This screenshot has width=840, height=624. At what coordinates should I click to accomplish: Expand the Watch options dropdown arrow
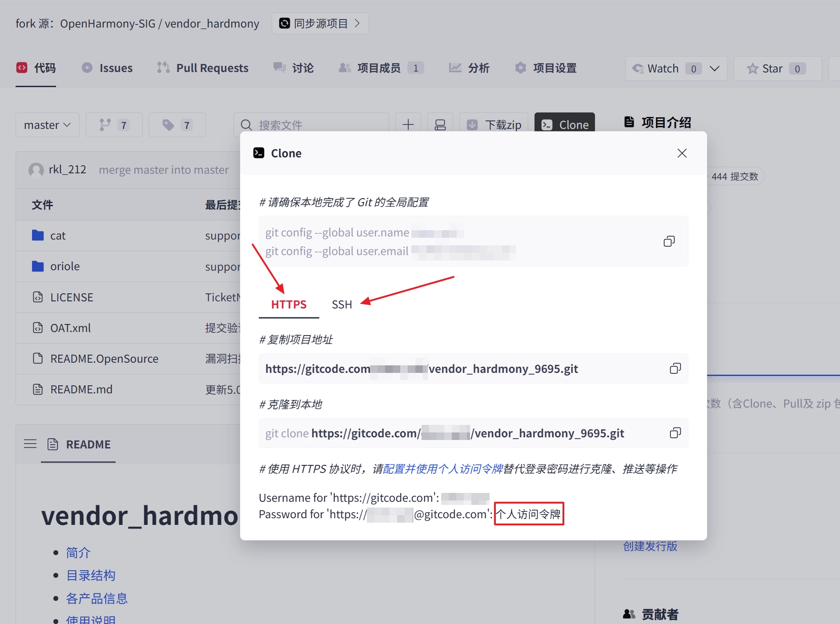715,68
